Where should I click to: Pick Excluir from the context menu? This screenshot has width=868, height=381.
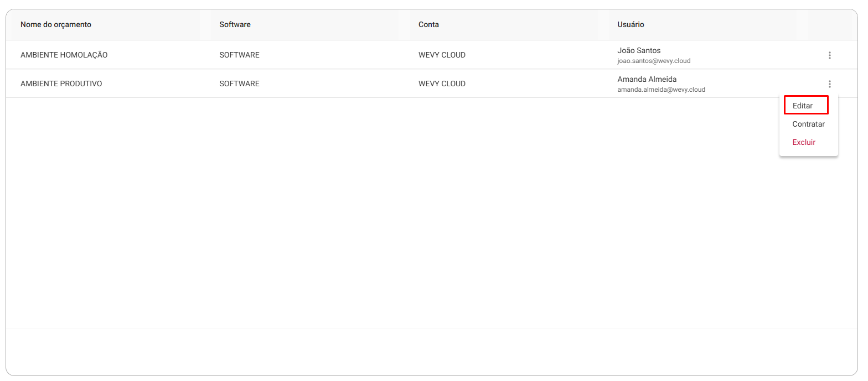coord(804,142)
